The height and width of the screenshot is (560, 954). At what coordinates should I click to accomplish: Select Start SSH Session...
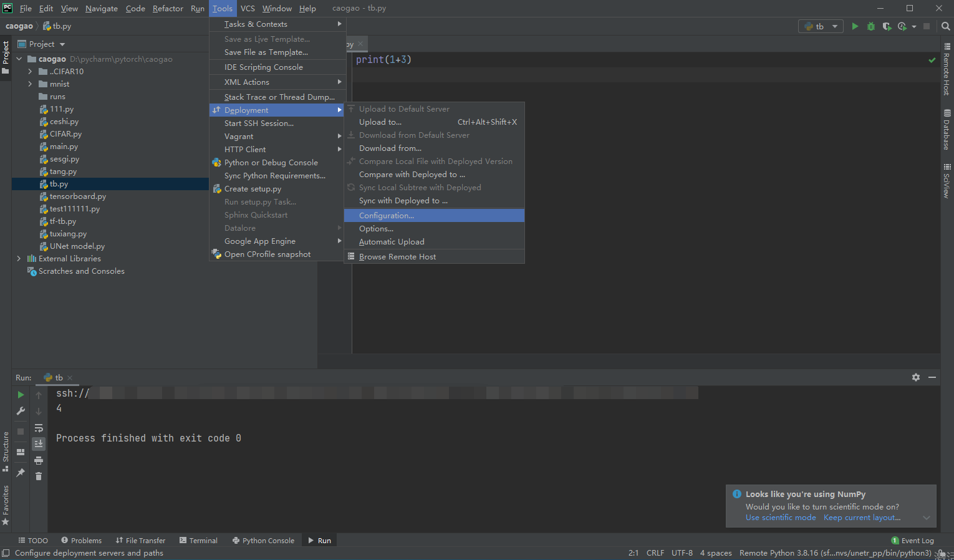277,123
